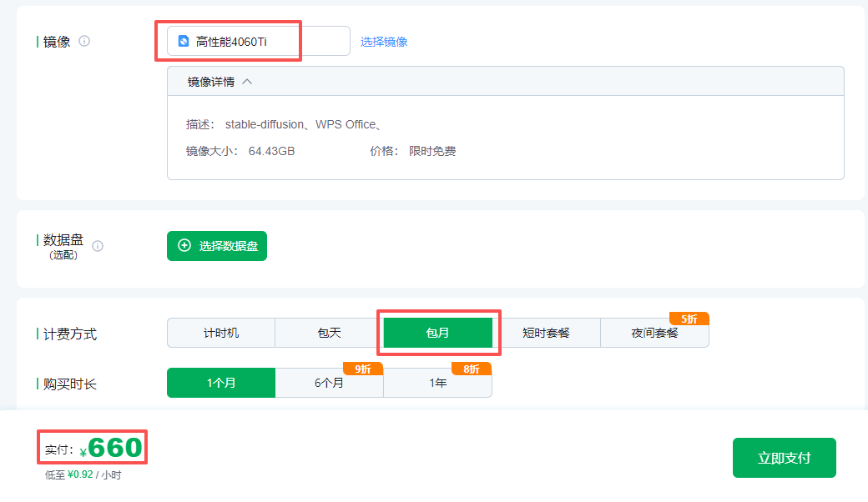The image size is (868, 502).
Task: Click the 立即支付 payment button
Action: [x=784, y=457]
